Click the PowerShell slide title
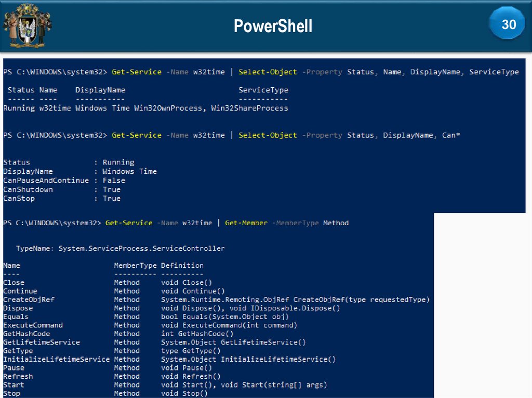The height and width of the screenshot is (398, 532). [273, 26]
